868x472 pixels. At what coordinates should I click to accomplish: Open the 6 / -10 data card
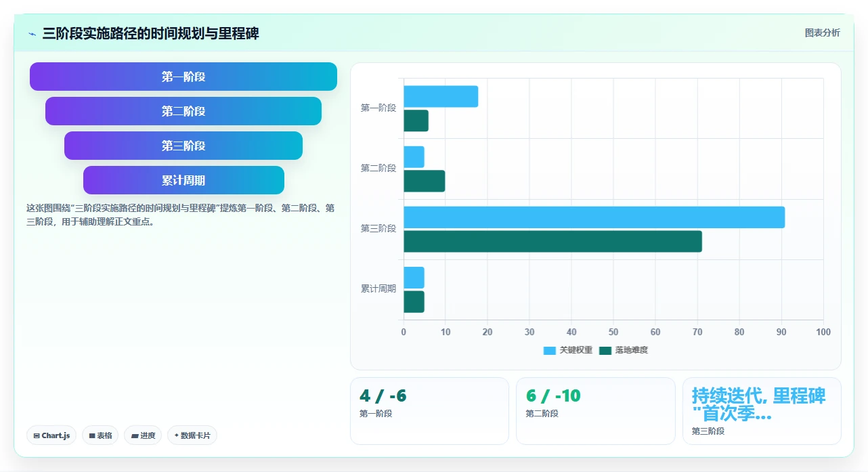(x=596, y=411)
